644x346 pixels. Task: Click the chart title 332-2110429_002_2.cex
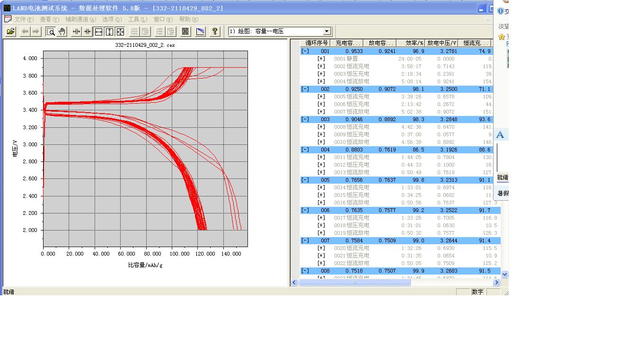145,45
